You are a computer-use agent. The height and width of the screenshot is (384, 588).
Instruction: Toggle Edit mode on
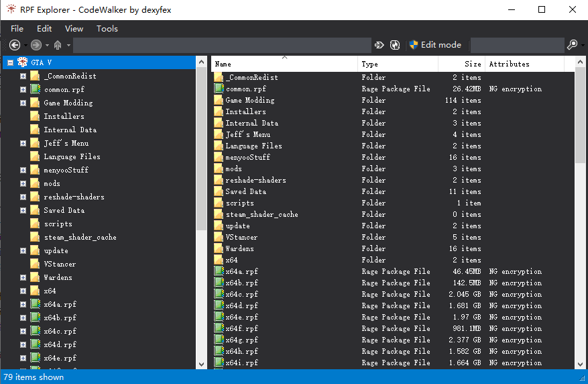pyautogui.click(x=435, y=45)
